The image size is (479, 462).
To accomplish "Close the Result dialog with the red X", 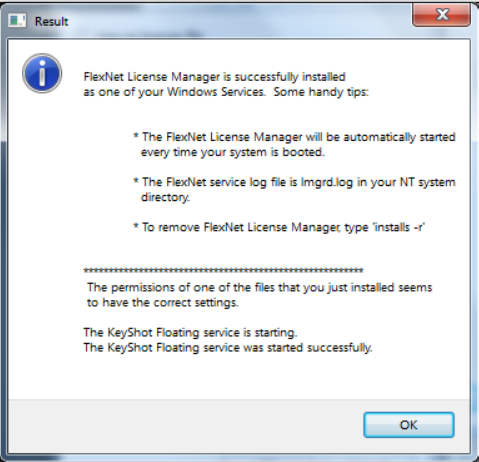I will coord(442,15).
